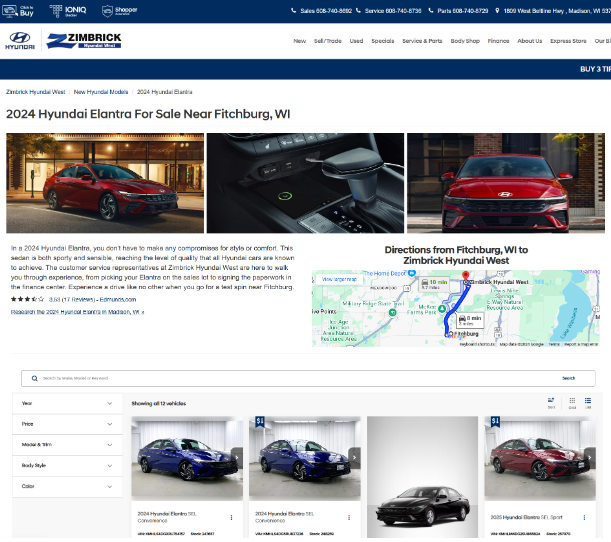611x542 pixels.
Task: Open options menu for second Elantra SEL
Action: click(349, 517)
